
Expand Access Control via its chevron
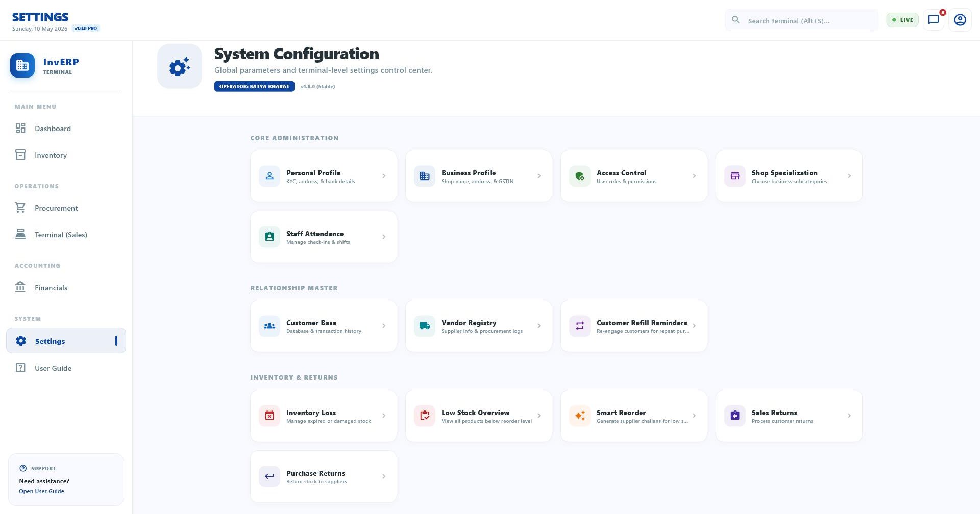[x=694, y=176]
